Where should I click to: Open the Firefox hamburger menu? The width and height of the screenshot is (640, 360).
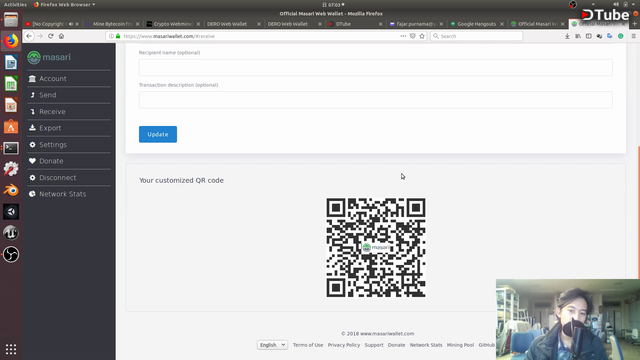coord(634,36)
